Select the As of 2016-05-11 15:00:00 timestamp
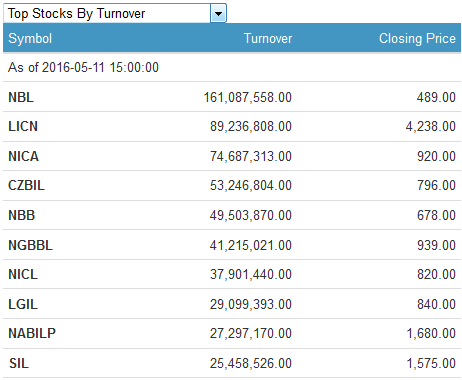Viewport: 462px width, 380px height. click(x=83, y=67)
